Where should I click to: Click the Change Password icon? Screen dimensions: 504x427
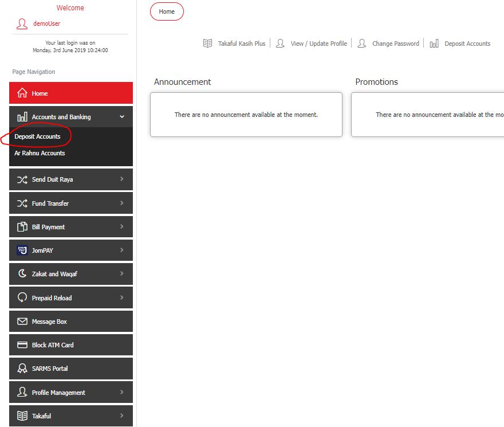362,43
